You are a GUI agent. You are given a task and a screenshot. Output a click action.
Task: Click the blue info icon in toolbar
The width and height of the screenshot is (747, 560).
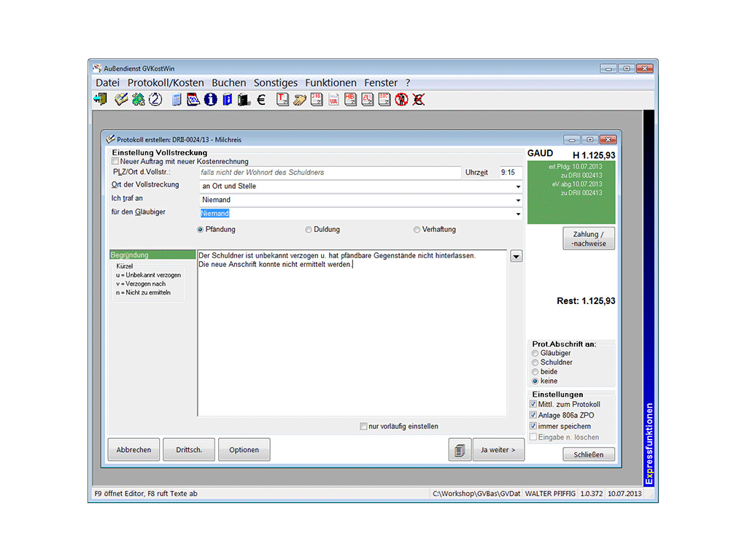pos(211,100)
